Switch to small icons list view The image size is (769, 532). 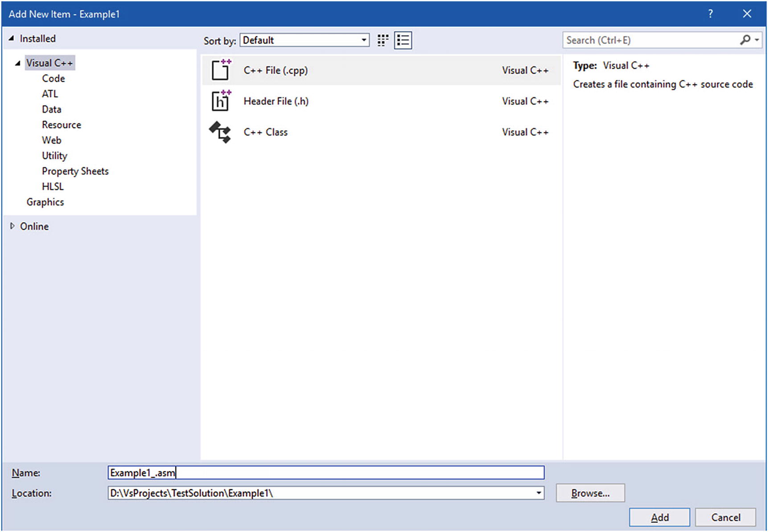pyautogui.click(x=403, y=40)
